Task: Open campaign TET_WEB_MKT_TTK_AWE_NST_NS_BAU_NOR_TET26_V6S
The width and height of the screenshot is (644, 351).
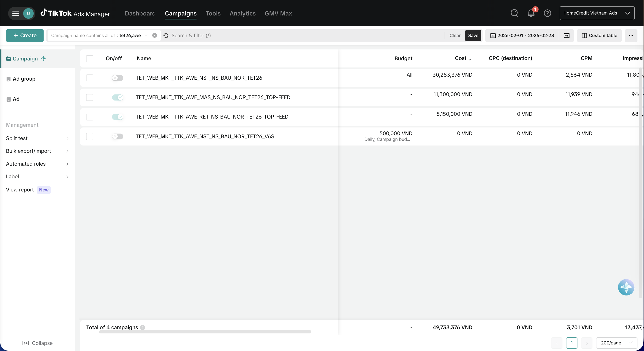Action: coord(205,136)
